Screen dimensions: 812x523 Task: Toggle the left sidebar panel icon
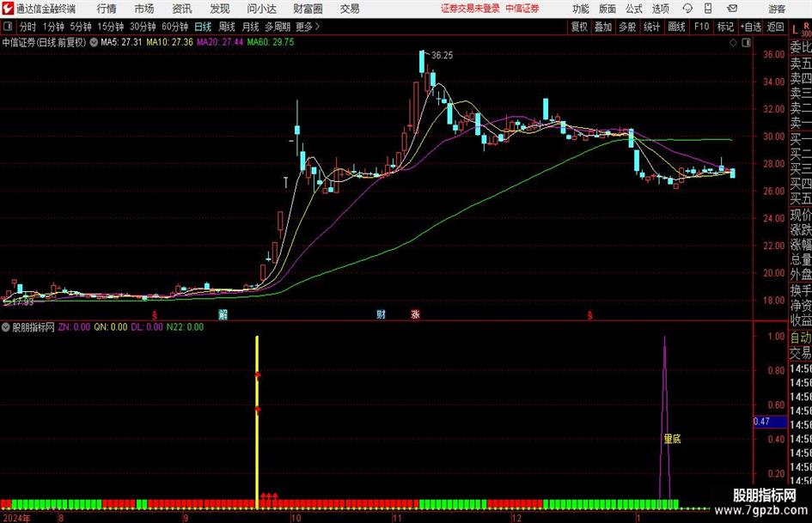tap(8, 27)
